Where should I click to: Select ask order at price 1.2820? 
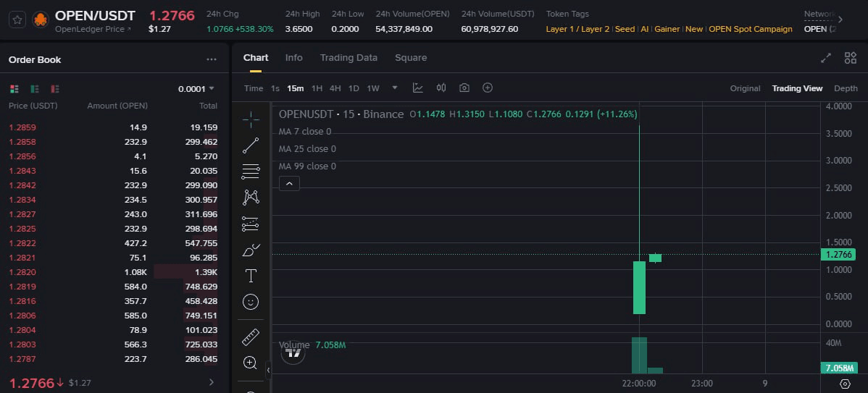114,272
